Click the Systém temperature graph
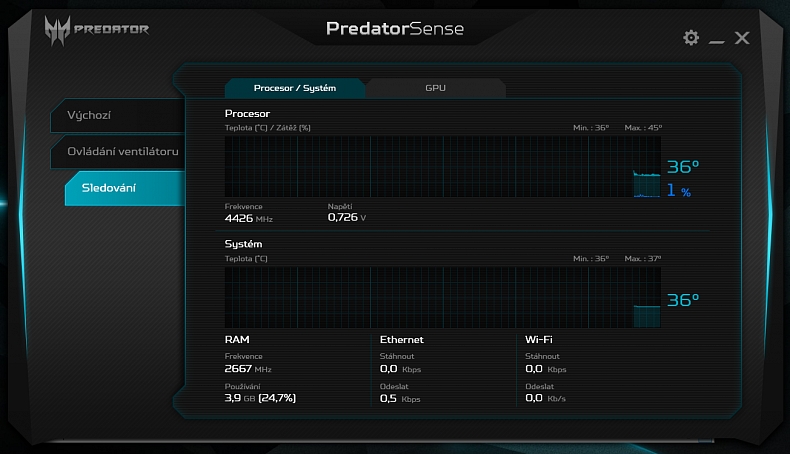Viewport: 790px width, 454px height. 442,297
